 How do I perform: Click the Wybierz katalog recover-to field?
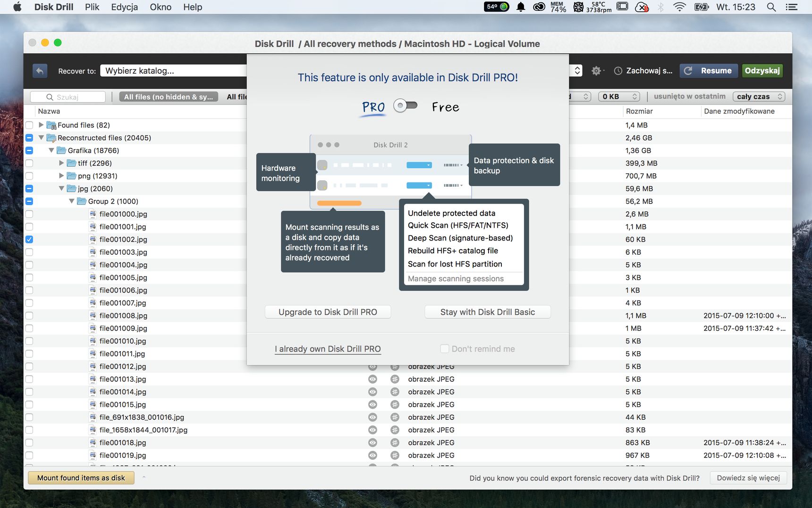point(173,71)
